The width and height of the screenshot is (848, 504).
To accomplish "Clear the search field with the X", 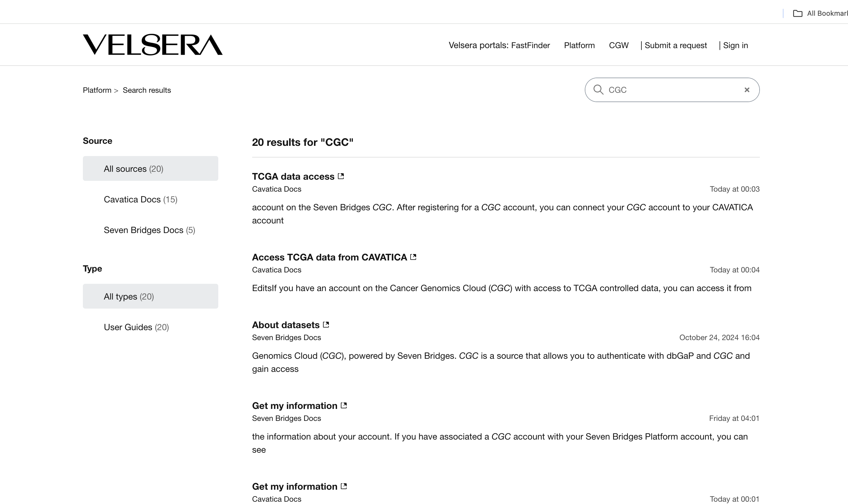I will 747,90.
